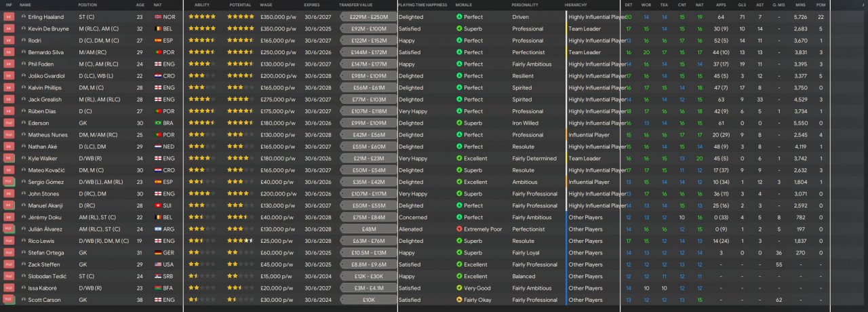Click the Norway flag in Haaland's row
Viewport: 868px width, 312px height.
(158, 17)
